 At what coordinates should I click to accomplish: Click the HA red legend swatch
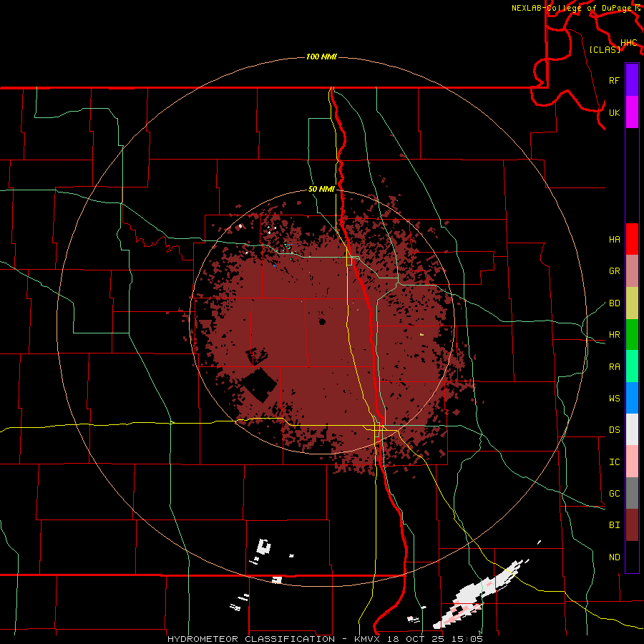coord(632,239)
